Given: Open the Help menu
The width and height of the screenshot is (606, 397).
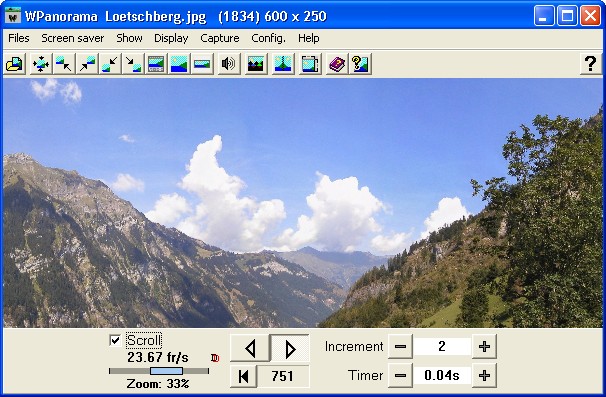Looking at the screenshot, I should (x=308, y=38).
